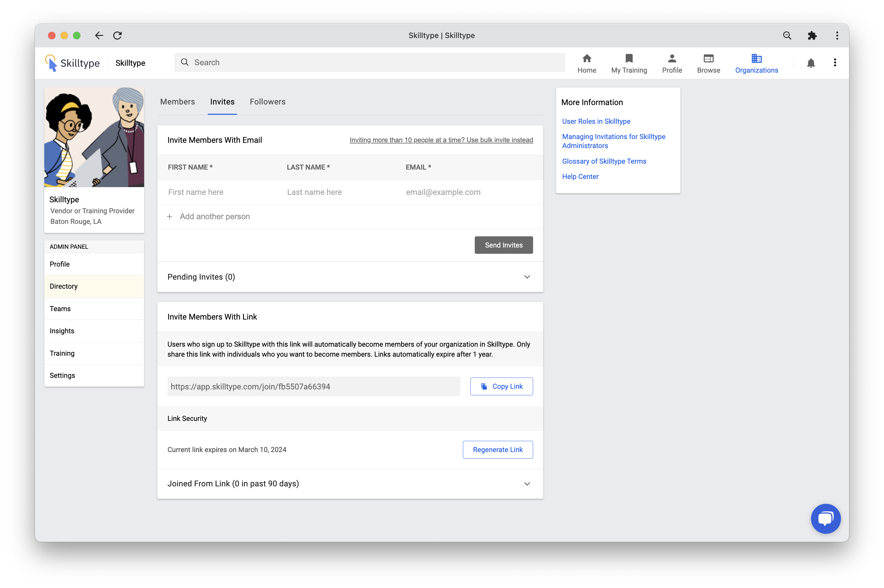Click the plus icon to add another person
This screenshot has height=588, width=884.
point(170,217)
